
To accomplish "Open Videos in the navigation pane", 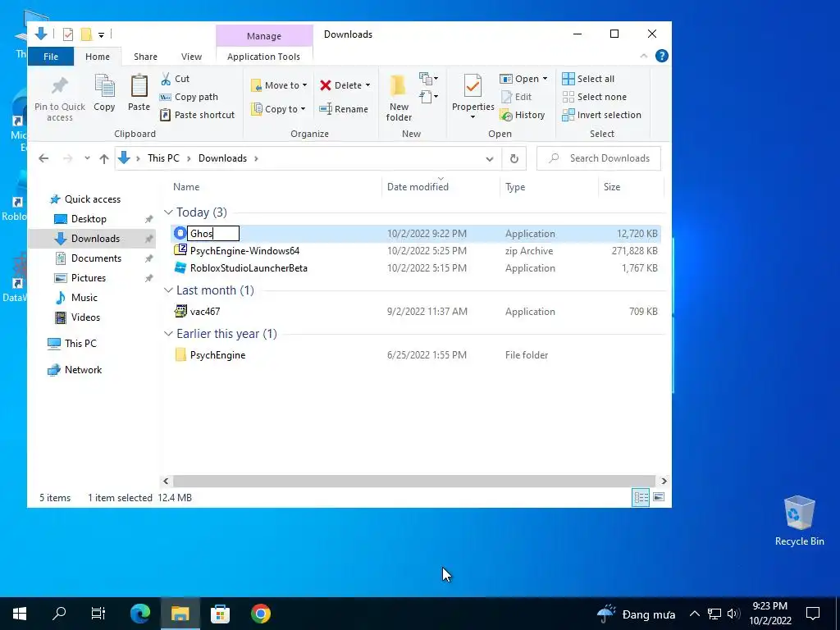I will (85, 317).
